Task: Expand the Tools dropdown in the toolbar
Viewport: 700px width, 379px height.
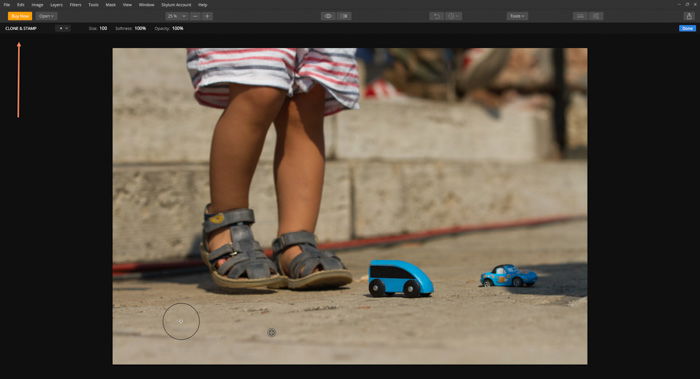Action: point(517,16)
